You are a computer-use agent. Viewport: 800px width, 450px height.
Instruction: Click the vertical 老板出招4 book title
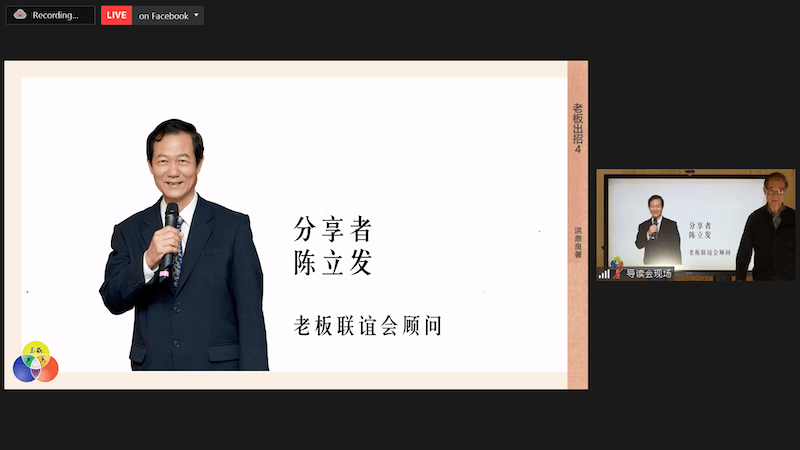[x=577, y=127]
